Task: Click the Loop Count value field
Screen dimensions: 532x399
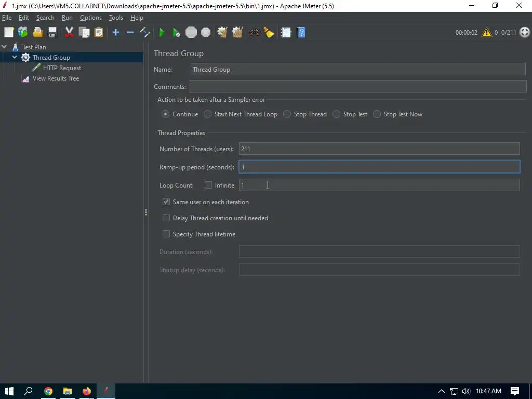Action: [x=379, y=185]
